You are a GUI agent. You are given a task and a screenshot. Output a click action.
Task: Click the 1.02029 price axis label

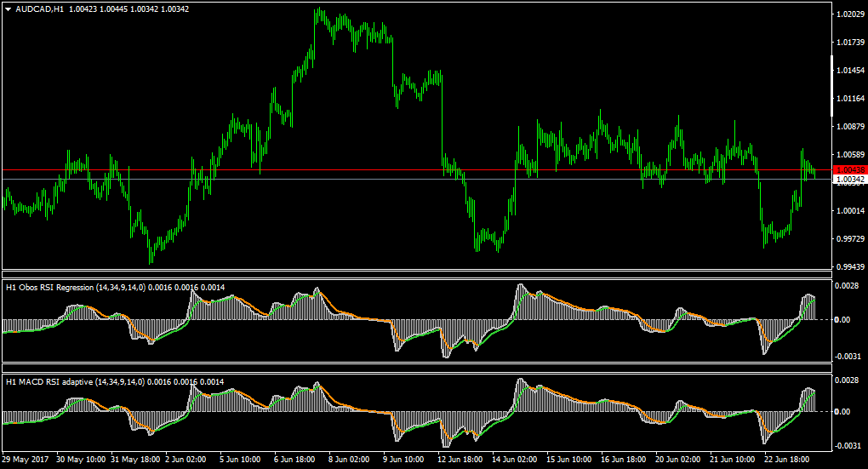[x=851, y=14]
